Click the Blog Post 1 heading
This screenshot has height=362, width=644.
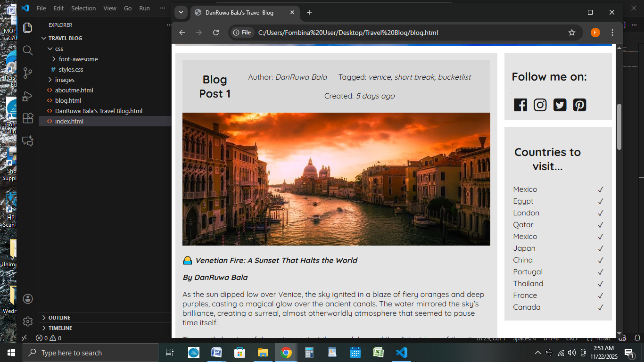pyautogui.click(x=215, y=87)
